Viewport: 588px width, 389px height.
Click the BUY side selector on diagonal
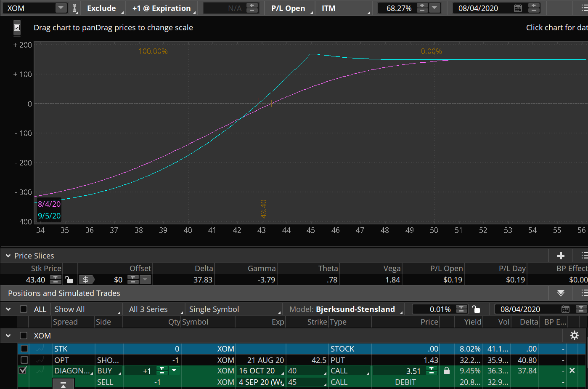109,371
